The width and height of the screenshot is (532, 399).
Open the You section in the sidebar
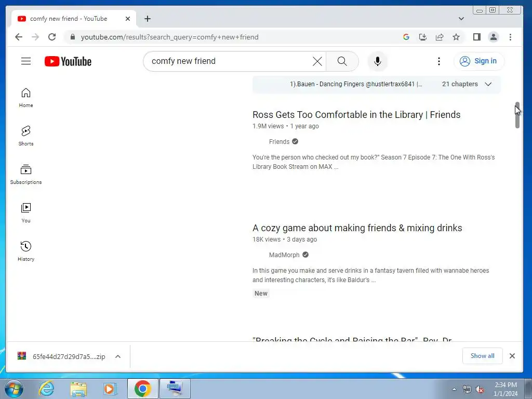tap(26, 212)
